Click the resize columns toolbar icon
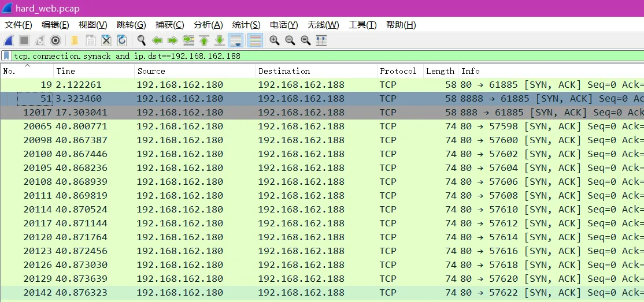 point(321,40)
